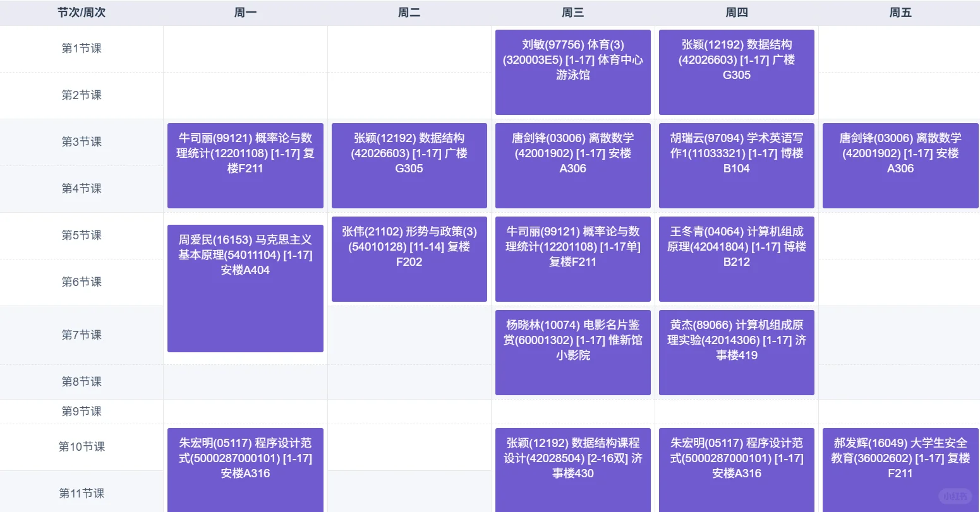Image resolution: width=980 pixels, height=512 pixels.
Task: Click the 胡瑞云 学术英语写作1 class block
Action: 736,165
